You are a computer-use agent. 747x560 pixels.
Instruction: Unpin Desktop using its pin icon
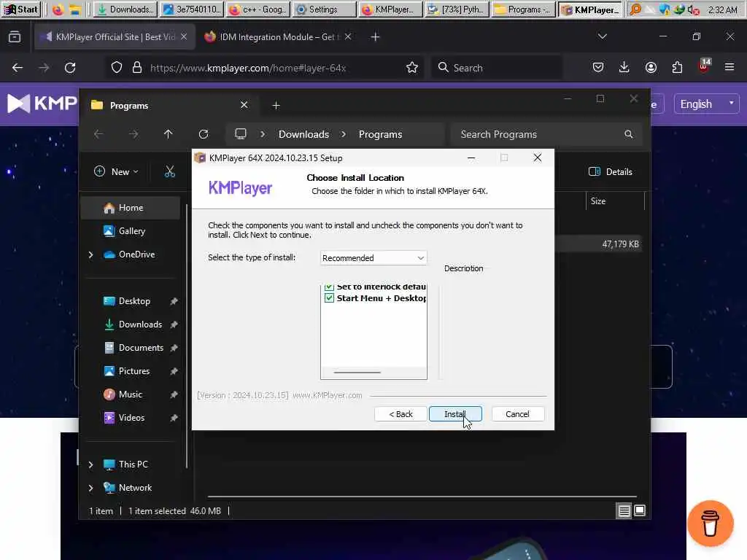click(x=174, y=301)
